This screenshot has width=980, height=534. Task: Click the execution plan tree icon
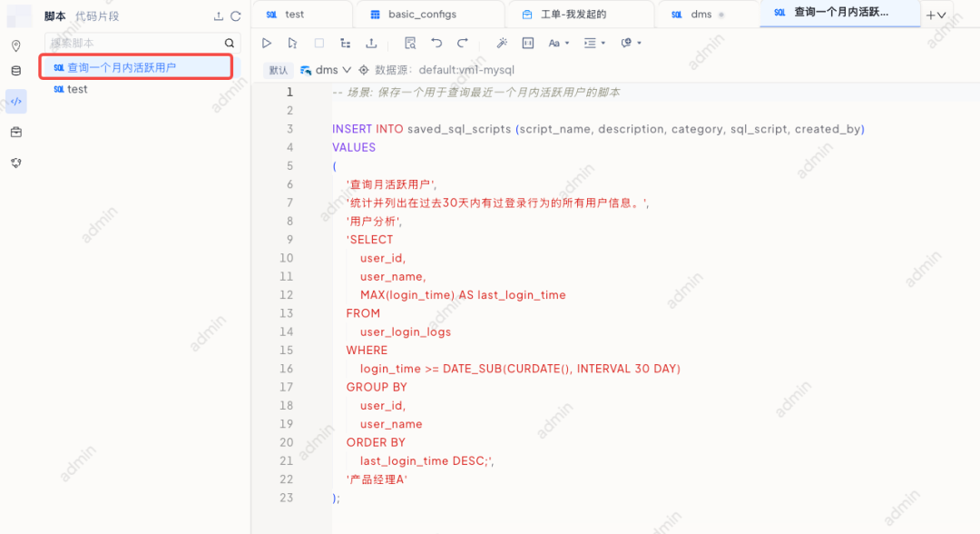345,44
